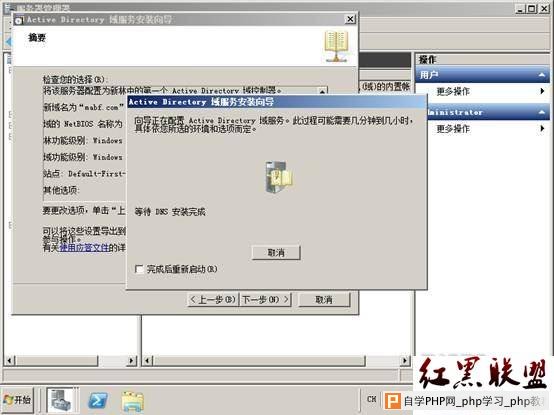The height and width of the screenshot is (415, 554).
Task: Click 取消 button in summary wizard
Action: coord(324,300)
